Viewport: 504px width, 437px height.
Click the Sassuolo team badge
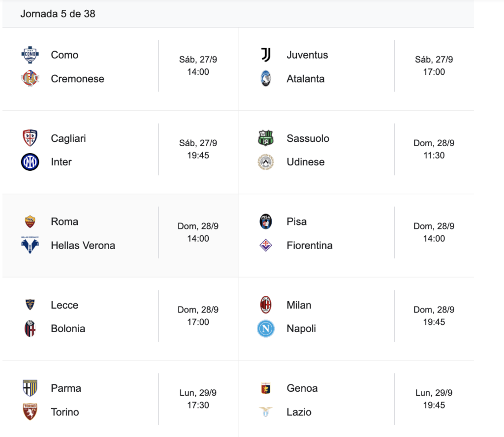266,138
